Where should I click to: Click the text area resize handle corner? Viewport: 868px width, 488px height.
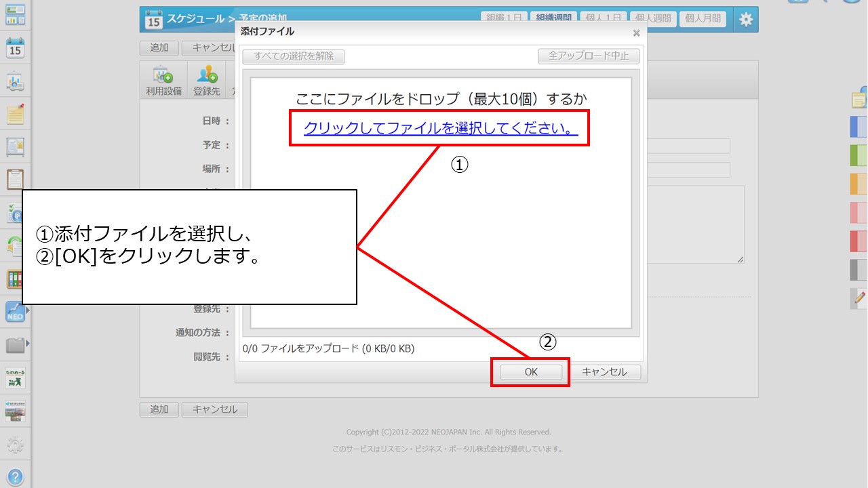pos(741,260)
